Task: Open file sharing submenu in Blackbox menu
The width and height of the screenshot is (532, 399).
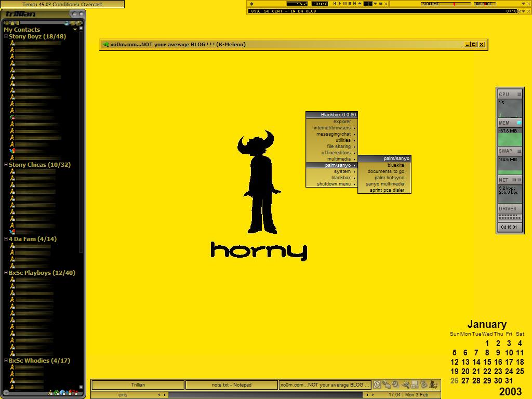Action: (331, 146)
